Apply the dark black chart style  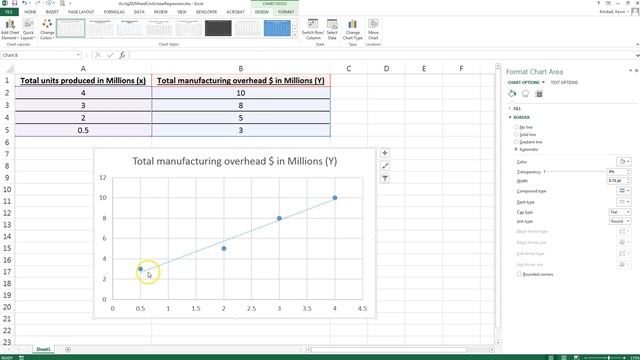coord(218,29)
